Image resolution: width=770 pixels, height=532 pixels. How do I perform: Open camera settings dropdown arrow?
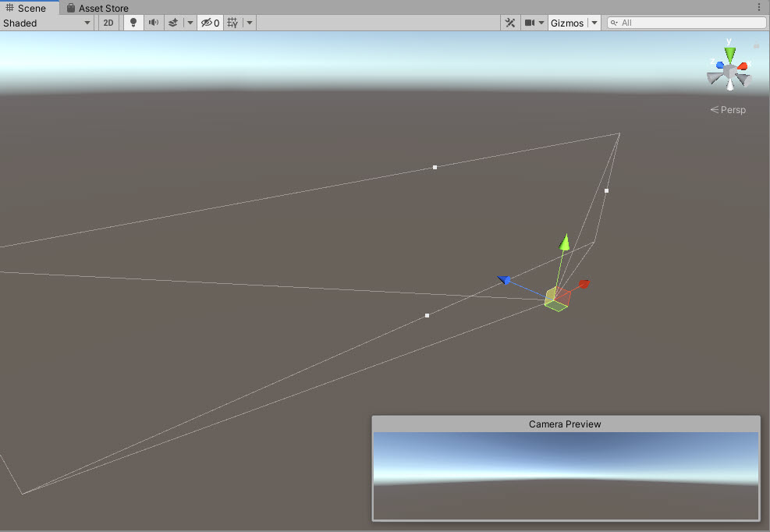(x=541, y=23)
